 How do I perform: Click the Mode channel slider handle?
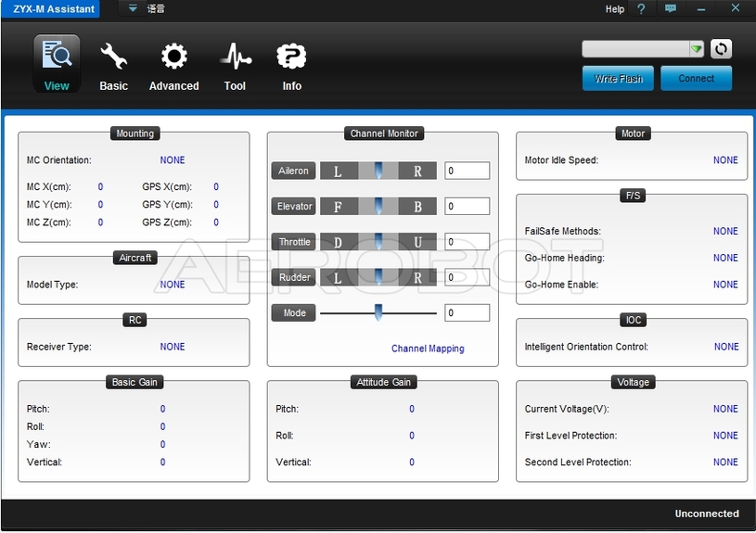(x=378, y=312)
